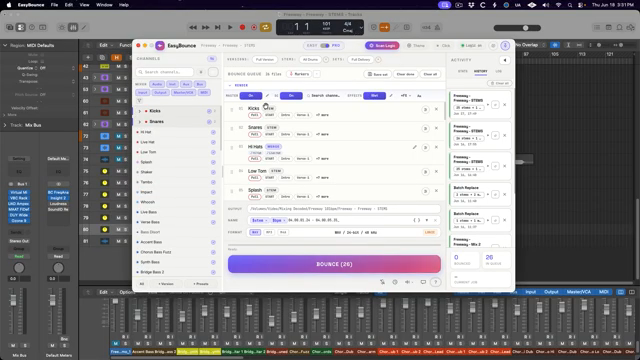The image size is (640, 360).
Task: Select the MP3 format option
Action: [x=269, y=232]
